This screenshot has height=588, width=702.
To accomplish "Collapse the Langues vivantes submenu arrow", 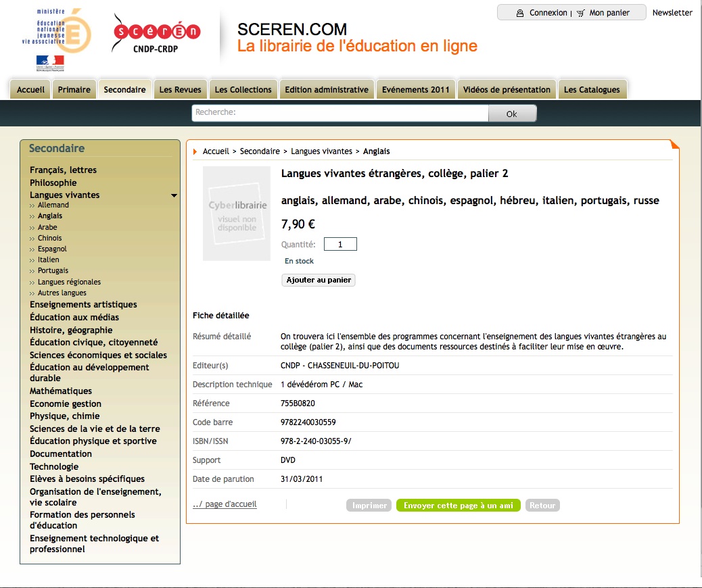I will click(174, 195).
